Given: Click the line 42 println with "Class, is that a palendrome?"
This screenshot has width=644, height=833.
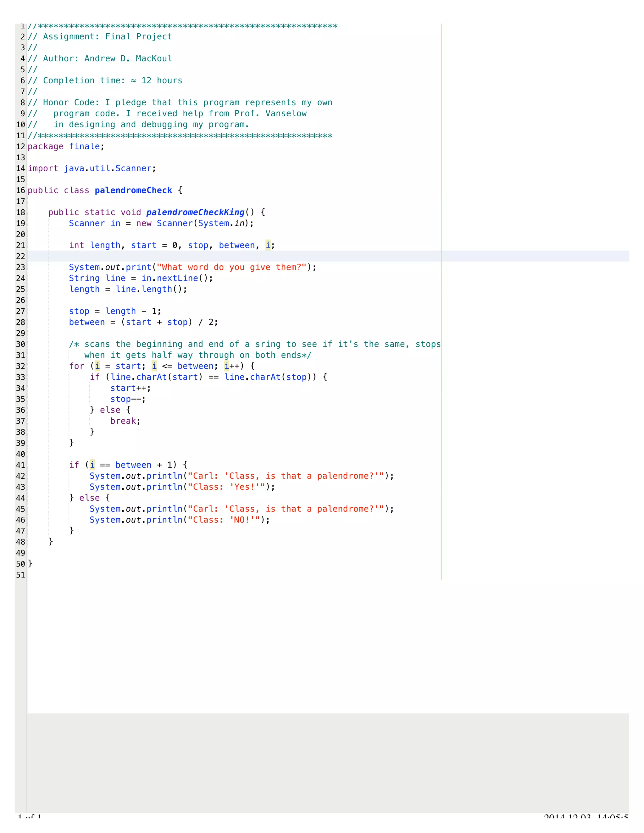Looking at the screenshot, I should 242,476.
